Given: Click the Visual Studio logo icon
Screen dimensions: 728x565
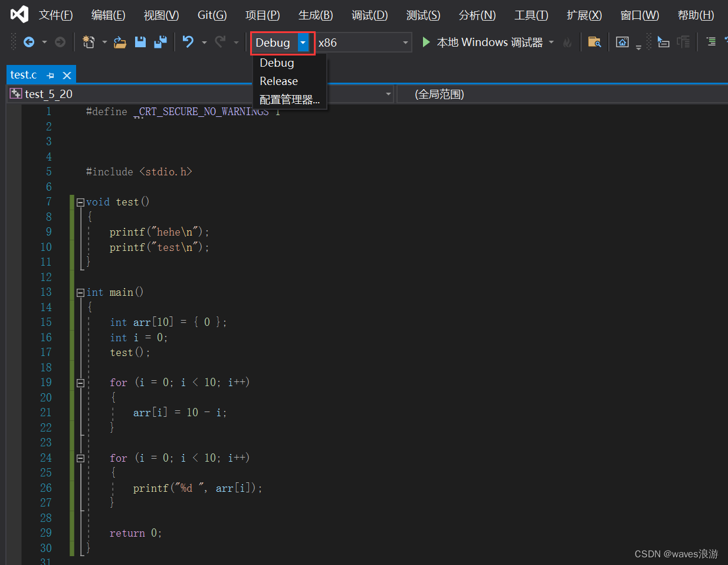Looking at the screenshot, I should tap(19, 14).
